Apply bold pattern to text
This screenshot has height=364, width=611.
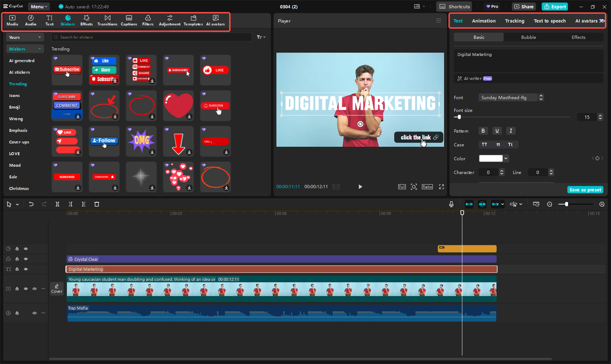(483, 131)
